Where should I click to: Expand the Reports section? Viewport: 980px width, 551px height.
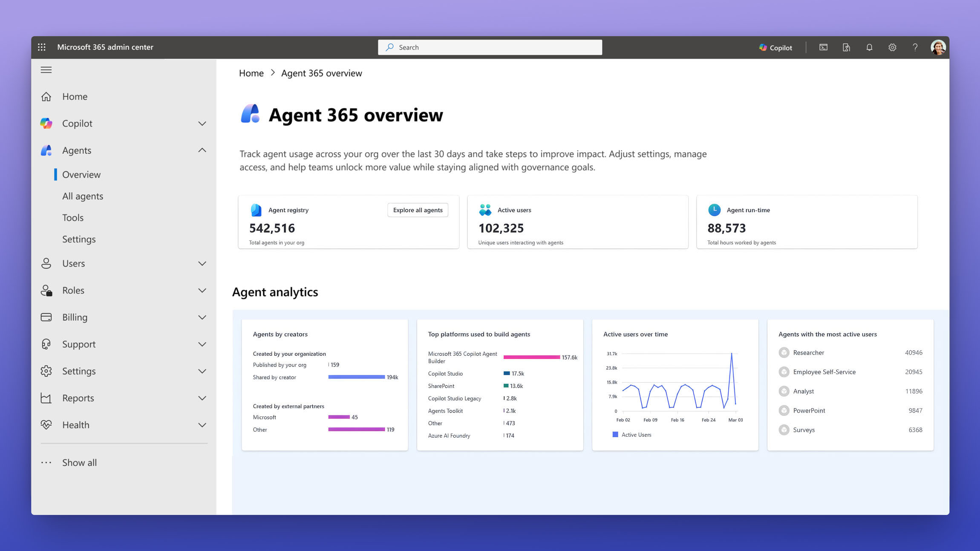tap(202, 398)
